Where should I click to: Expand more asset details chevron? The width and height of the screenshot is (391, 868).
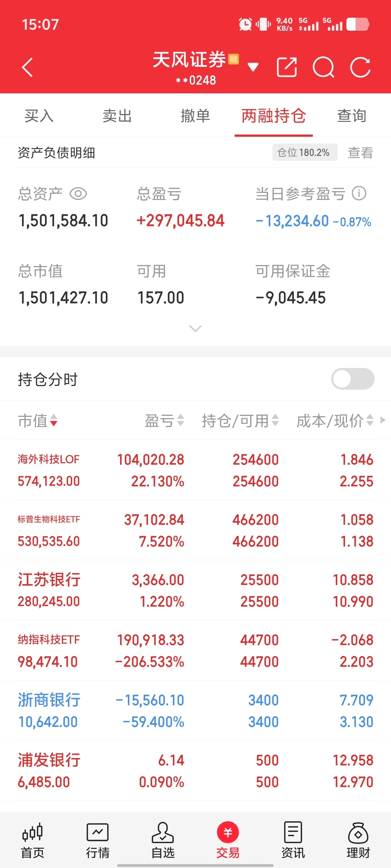click(195, 328)
